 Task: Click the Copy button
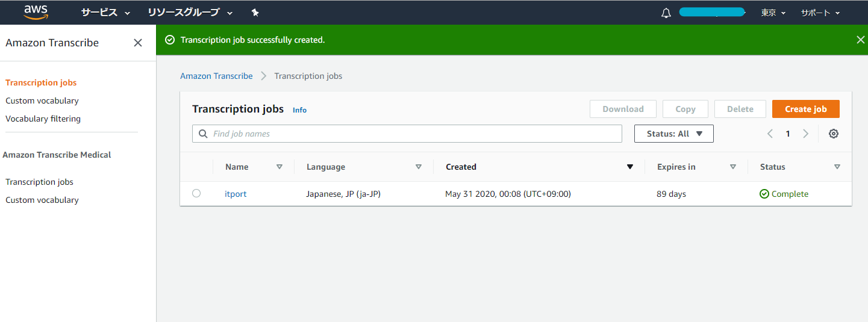pos(685,109)
